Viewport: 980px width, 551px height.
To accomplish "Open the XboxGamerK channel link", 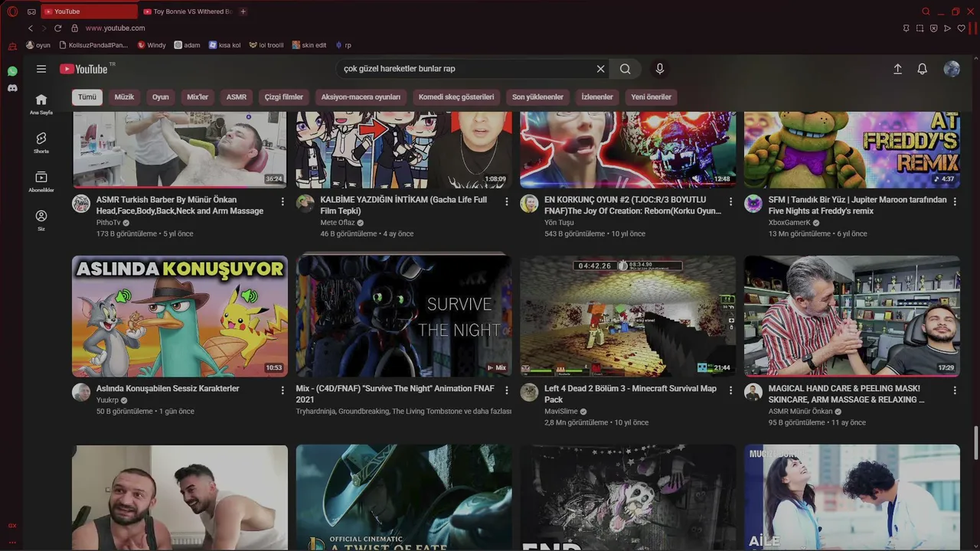I will 789,223.
